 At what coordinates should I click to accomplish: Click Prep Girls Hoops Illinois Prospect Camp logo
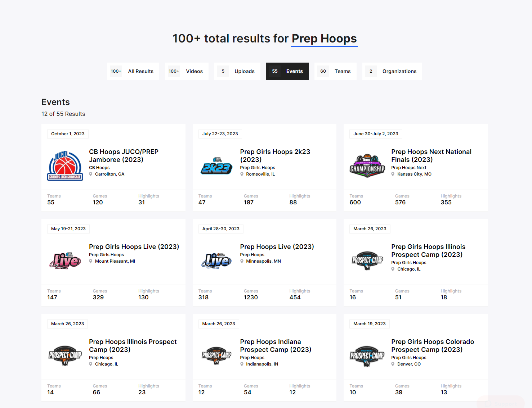tap(367, 261)
